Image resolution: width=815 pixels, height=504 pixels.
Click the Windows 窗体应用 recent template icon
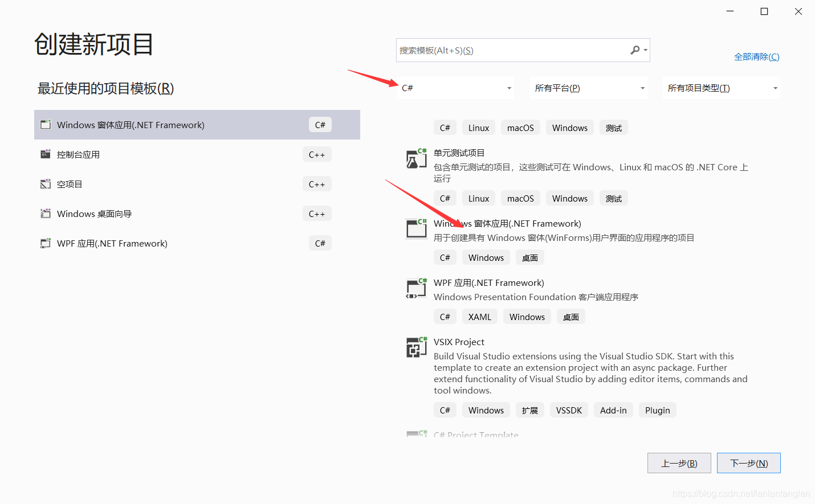point(46,124)
